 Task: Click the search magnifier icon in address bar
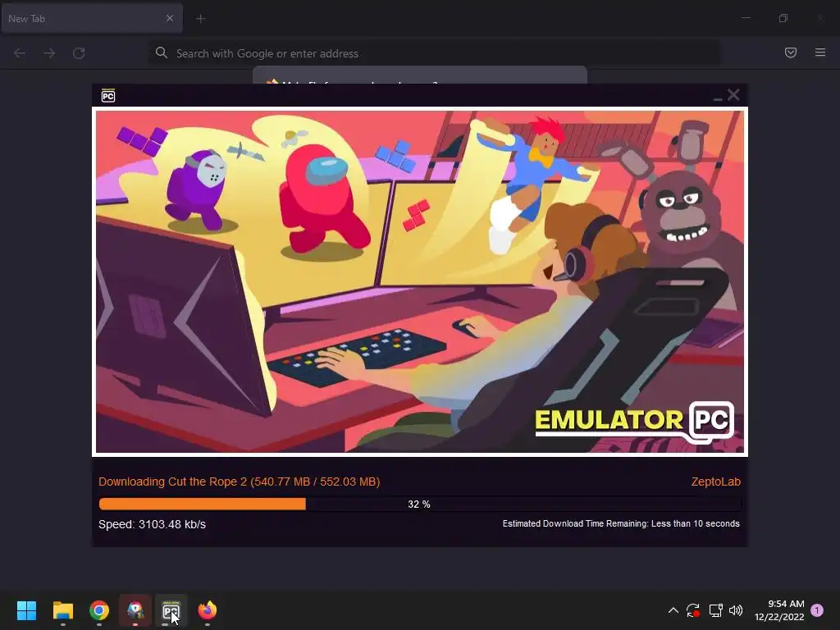162,52
